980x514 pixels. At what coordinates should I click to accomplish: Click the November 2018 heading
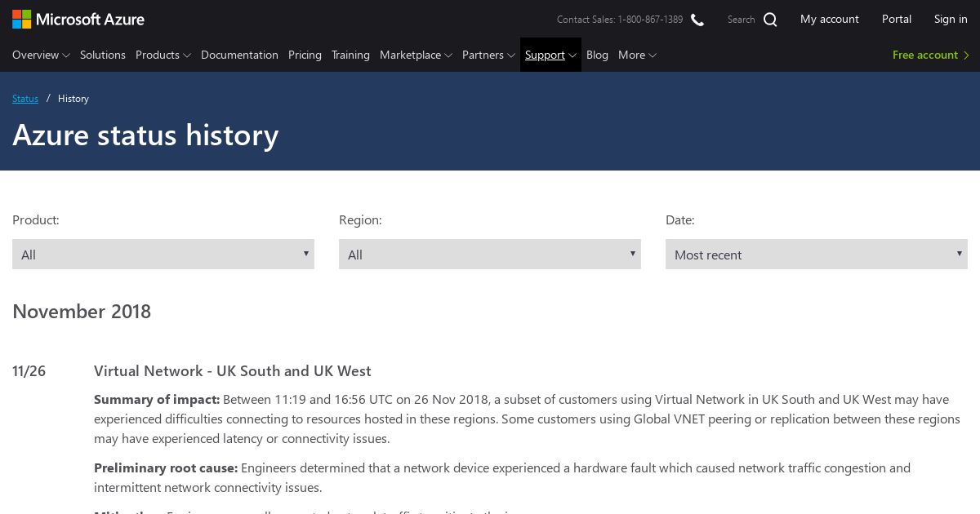pos(82,311)
